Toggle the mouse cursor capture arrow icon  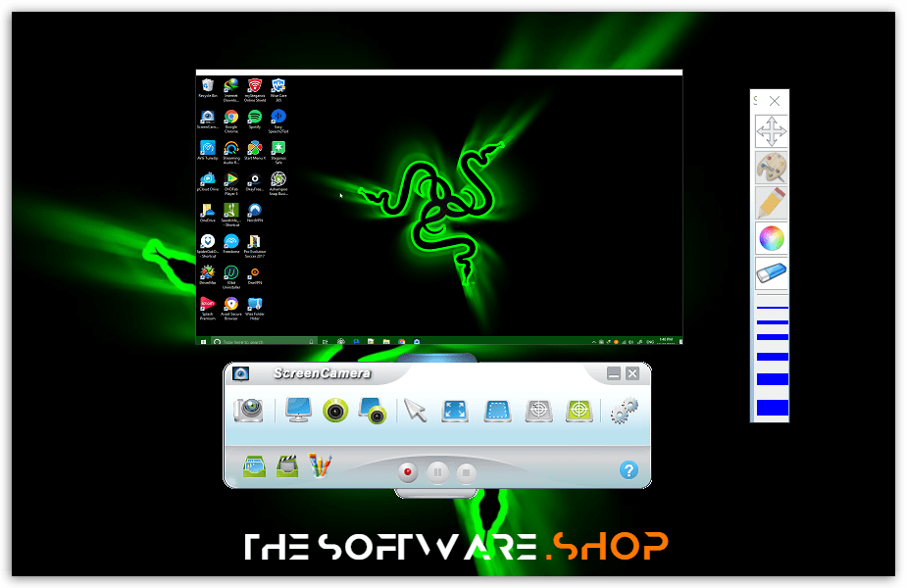click(416, 411)
